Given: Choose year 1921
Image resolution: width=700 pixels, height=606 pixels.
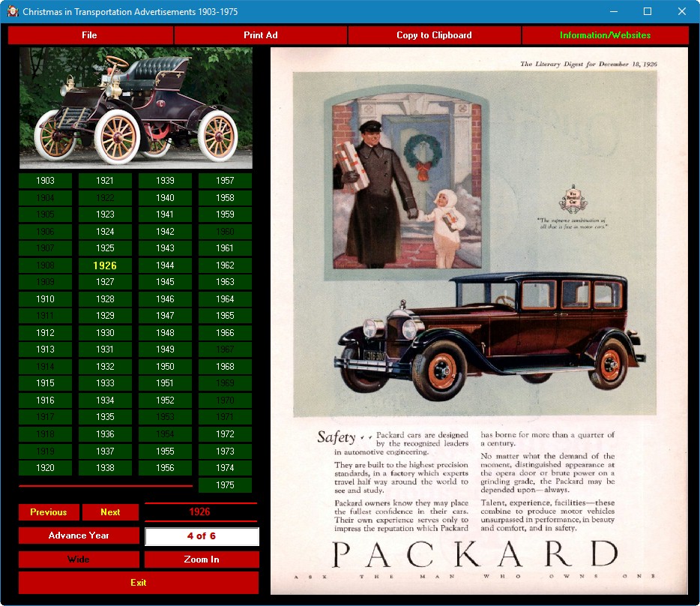Looking at the screenshot, I should 105,181.
